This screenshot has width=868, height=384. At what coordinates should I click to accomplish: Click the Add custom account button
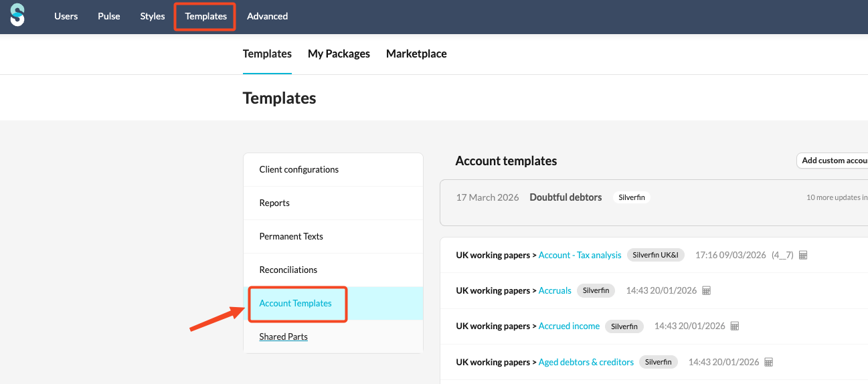[x=833, y=161]
